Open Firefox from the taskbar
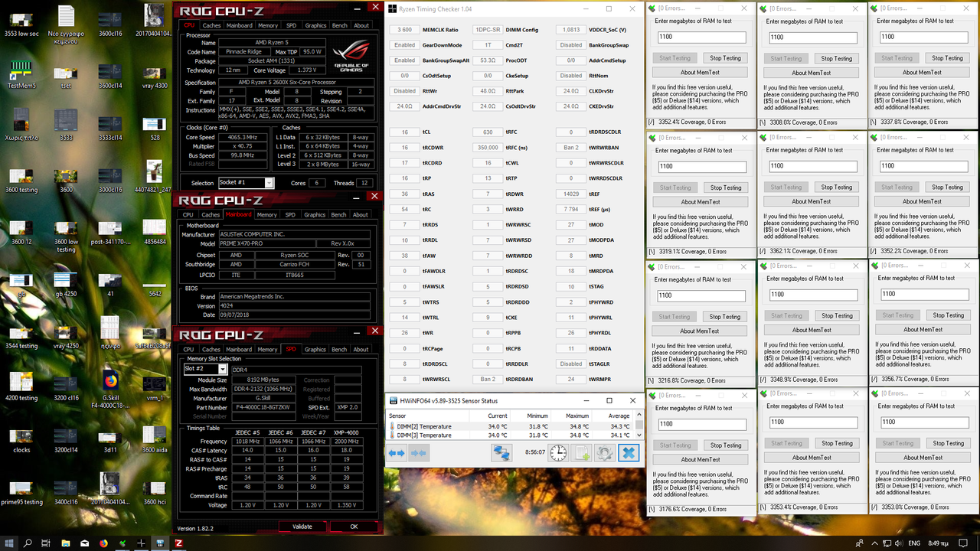 point(104,543)
